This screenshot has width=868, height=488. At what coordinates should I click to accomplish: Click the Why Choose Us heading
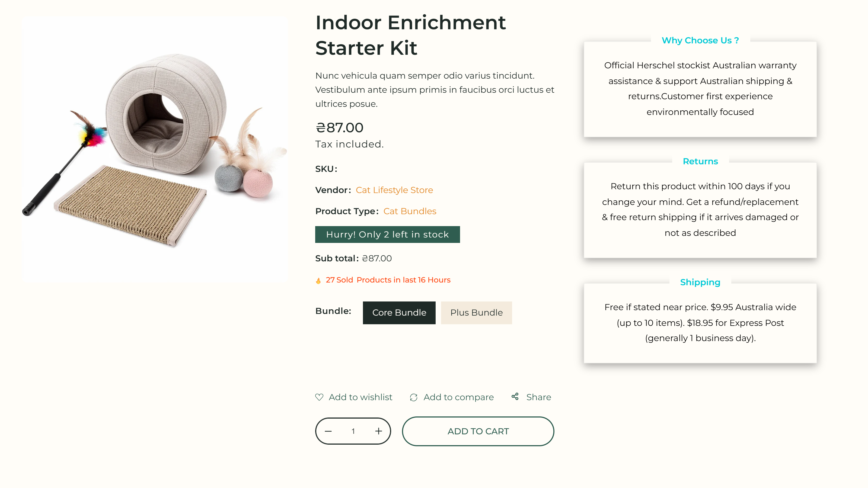click(700, 40)
